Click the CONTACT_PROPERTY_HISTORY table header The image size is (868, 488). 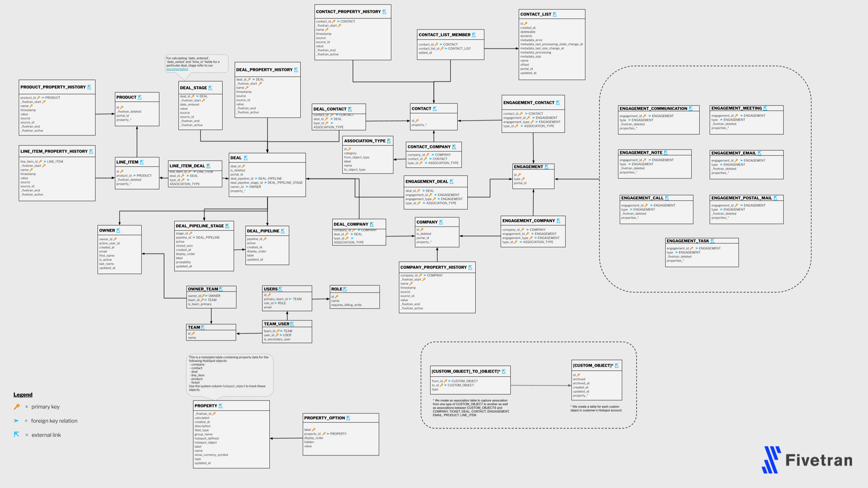click(348, 12)
